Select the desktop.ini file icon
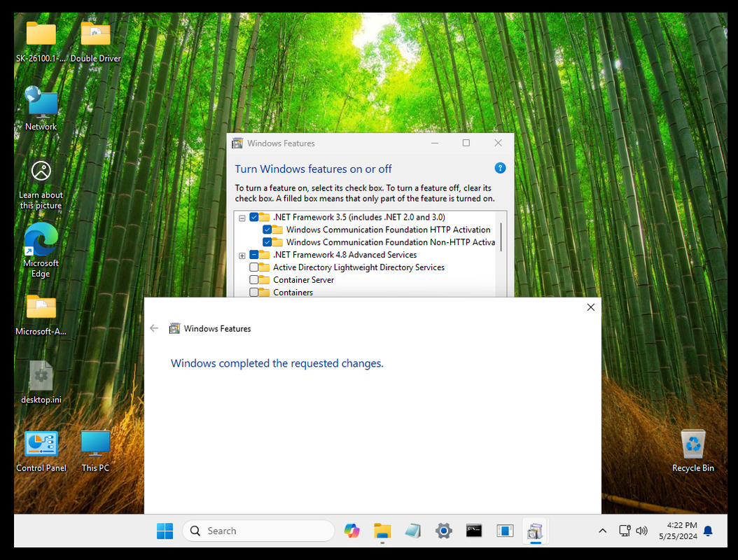Image resolution: width=738 pixels, height=560 pixels. pos(41,382)
